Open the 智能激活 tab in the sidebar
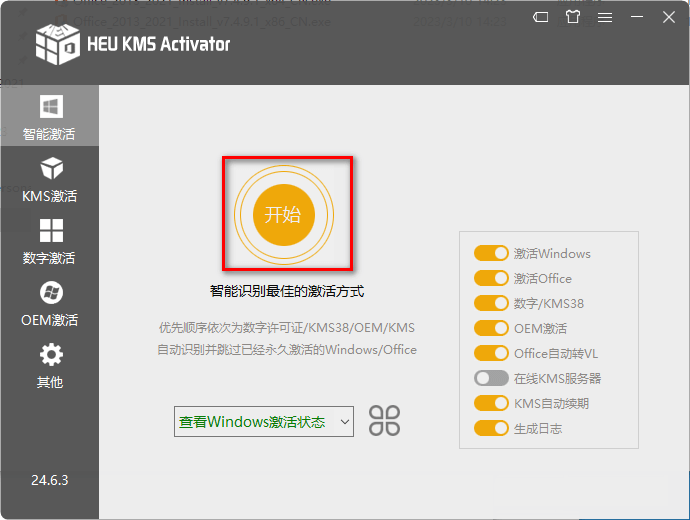Image resolution: width=690 pixels, height=520 pixels. pyautogui.click(x=50, y=116)
